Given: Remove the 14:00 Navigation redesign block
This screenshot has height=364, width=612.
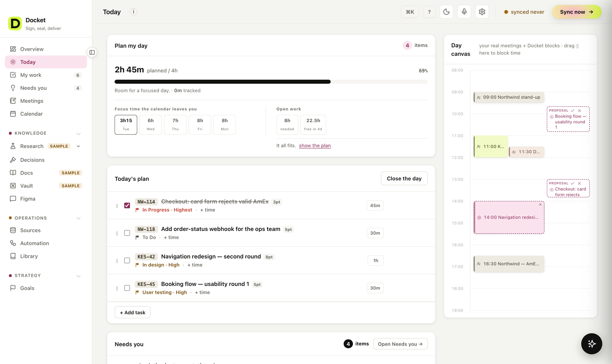Looking at the screenshot, I should pyautogui.click(x=540, y=205).
